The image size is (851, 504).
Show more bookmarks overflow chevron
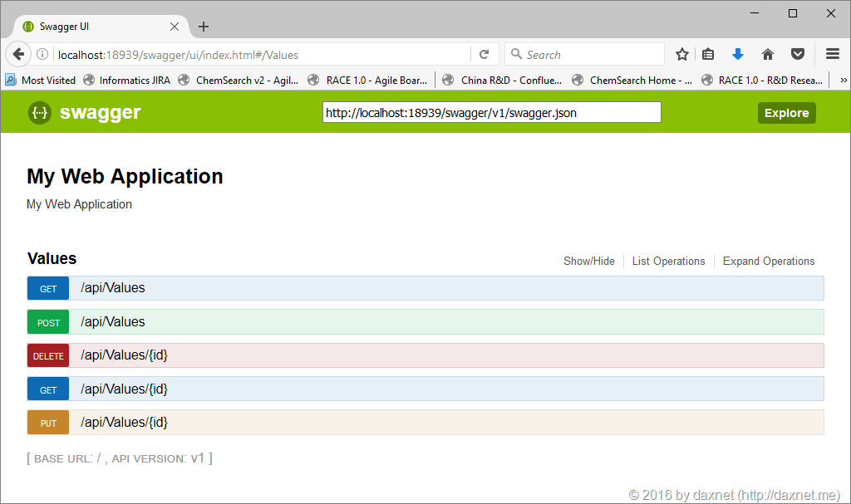click(844, 81)
